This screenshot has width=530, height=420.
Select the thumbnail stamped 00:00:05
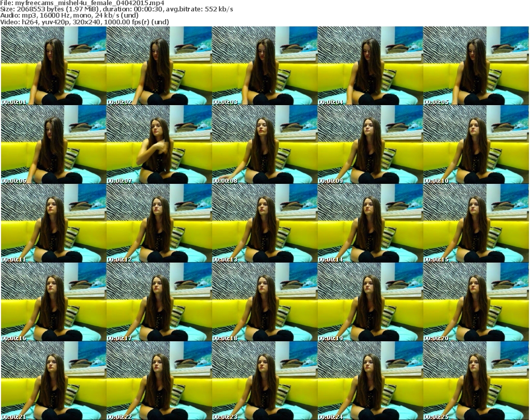pyautogui.click(x=476, y=66)
